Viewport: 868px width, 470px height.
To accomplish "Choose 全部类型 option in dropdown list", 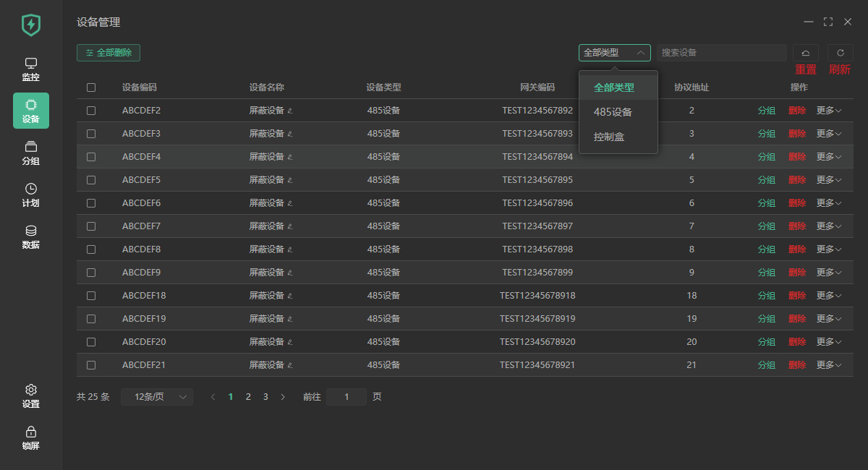I will pyautogui.click(x=618, y=87).
